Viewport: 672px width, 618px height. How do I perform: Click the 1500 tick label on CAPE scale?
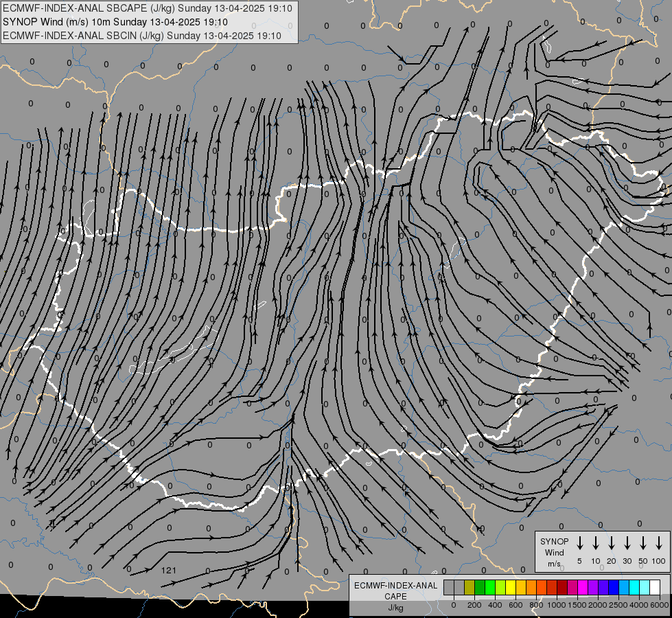(577, 605)
